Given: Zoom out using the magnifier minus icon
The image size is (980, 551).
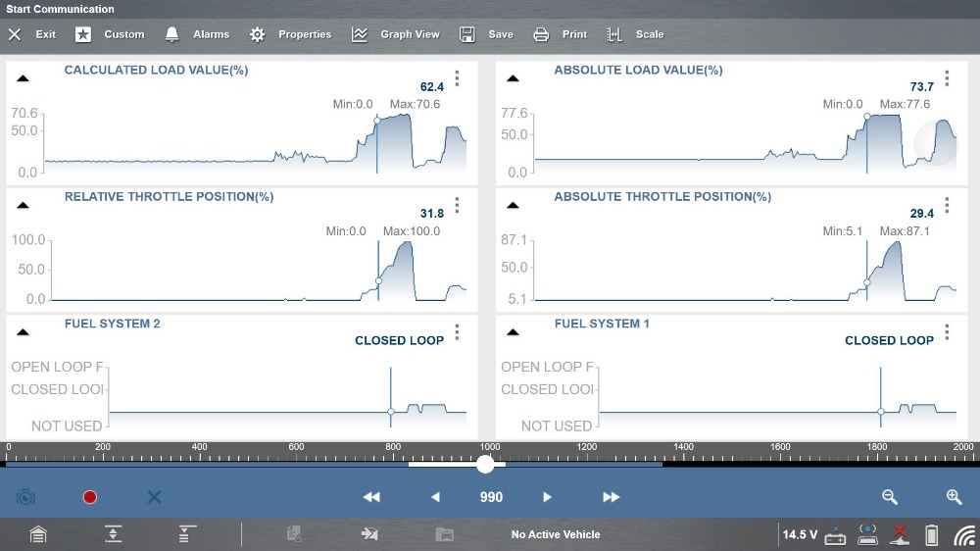Looking at the screenshot, I should (x=890, y=497).
